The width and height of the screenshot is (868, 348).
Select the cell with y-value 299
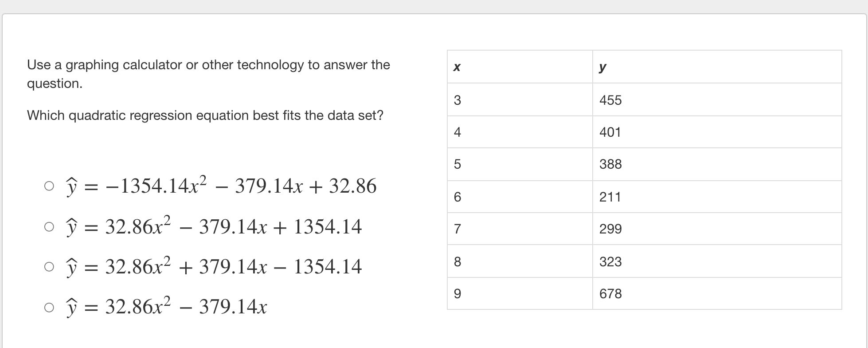pos(716,229)
